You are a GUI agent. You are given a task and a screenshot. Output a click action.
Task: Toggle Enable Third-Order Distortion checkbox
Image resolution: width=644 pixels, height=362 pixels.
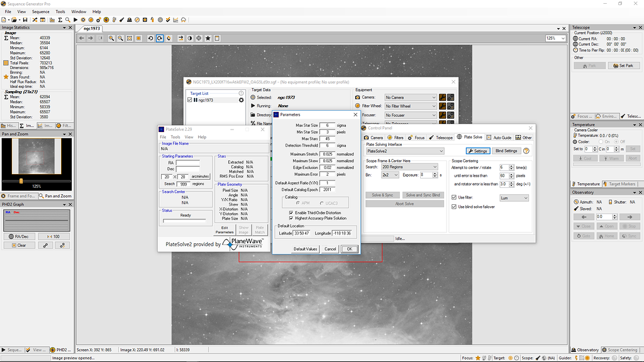[x=290, y=213]
